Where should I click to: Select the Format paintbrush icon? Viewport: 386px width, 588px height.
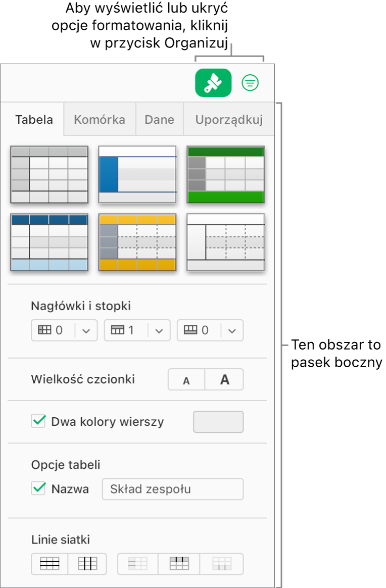213,83
